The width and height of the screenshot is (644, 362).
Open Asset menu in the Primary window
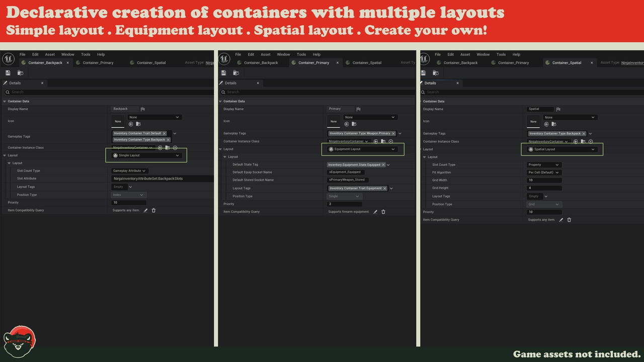click(266, 54)
